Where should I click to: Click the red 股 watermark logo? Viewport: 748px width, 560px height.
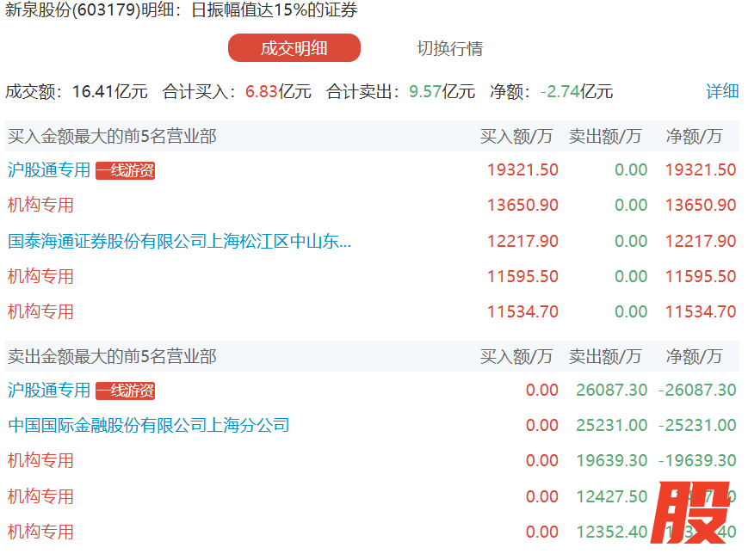pos(690,513)
